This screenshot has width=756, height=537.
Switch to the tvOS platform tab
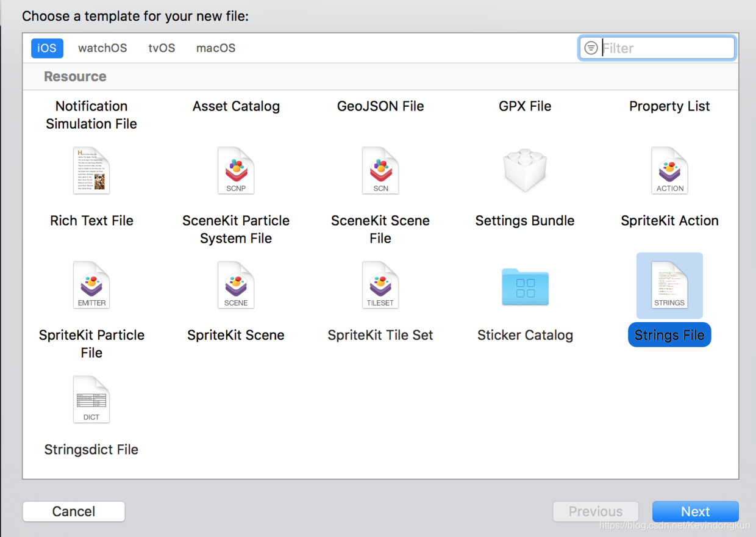coord(162,48)
